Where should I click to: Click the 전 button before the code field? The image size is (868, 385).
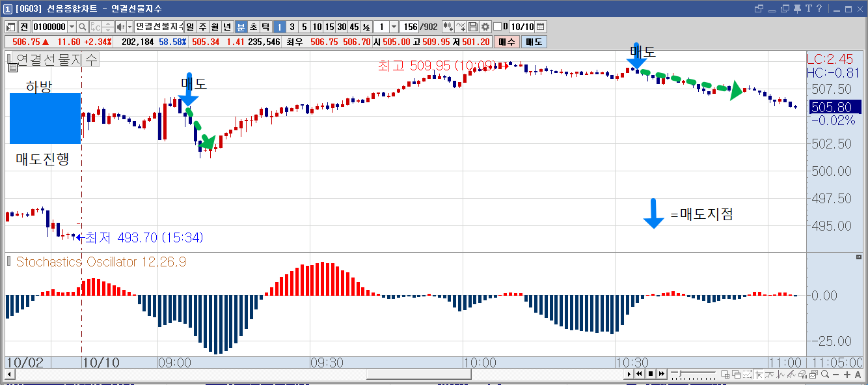click(x=24, y=27)
